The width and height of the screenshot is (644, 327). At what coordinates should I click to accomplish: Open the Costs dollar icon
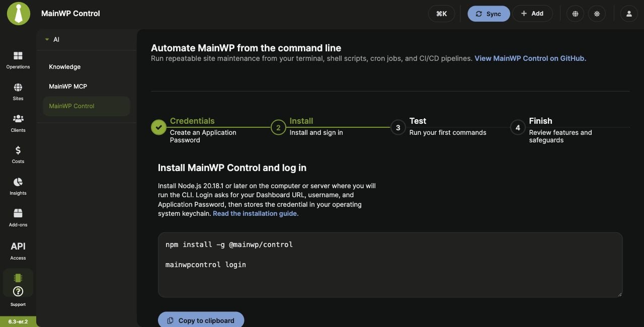(x=18, y=150)
